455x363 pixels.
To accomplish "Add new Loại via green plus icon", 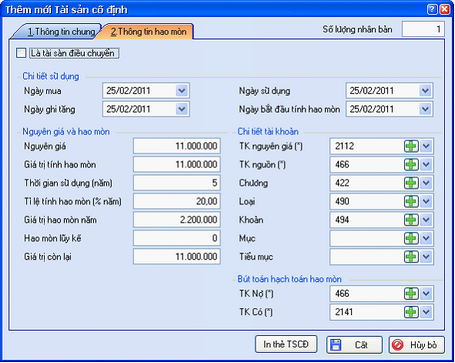I will (411, 201).
